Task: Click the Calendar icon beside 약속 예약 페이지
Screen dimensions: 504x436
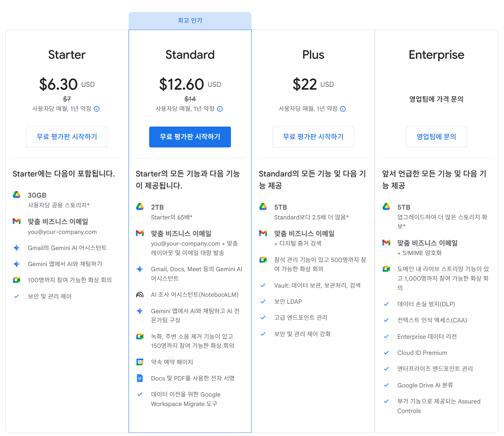Action: click(x=140, y=362)
